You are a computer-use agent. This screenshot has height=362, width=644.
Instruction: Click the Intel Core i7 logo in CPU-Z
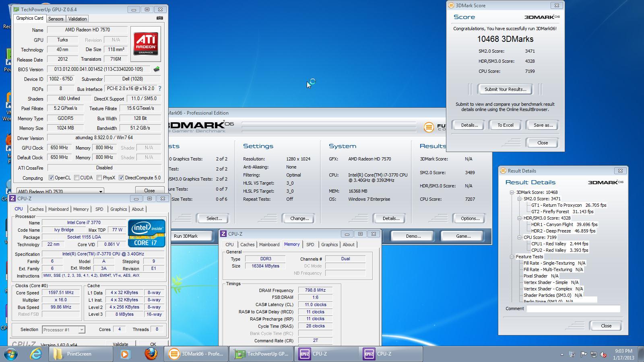click(x=147, y=233)
